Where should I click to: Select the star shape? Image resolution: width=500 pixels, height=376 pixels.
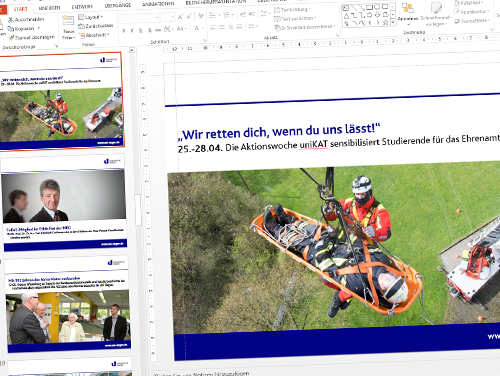pyautogui.click(x=386, y=22)
